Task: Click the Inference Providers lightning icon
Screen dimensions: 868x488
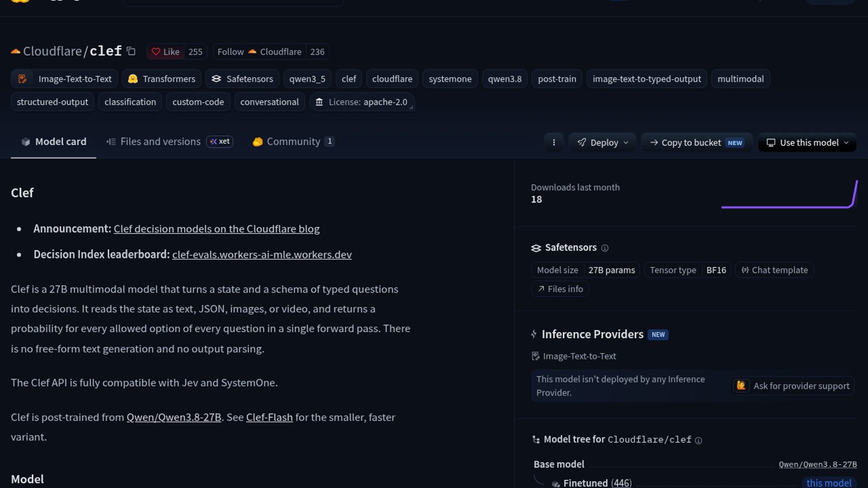Action: coord(534,334)
